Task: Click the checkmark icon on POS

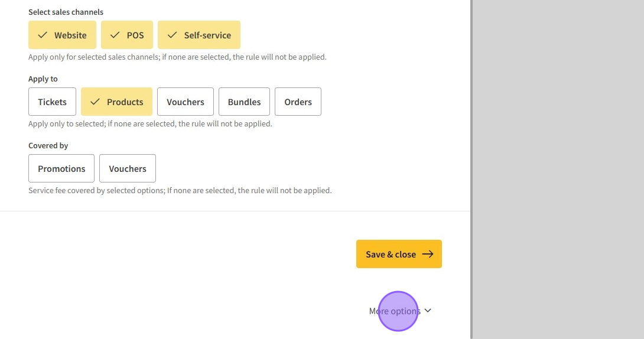Action: point(115,35)
